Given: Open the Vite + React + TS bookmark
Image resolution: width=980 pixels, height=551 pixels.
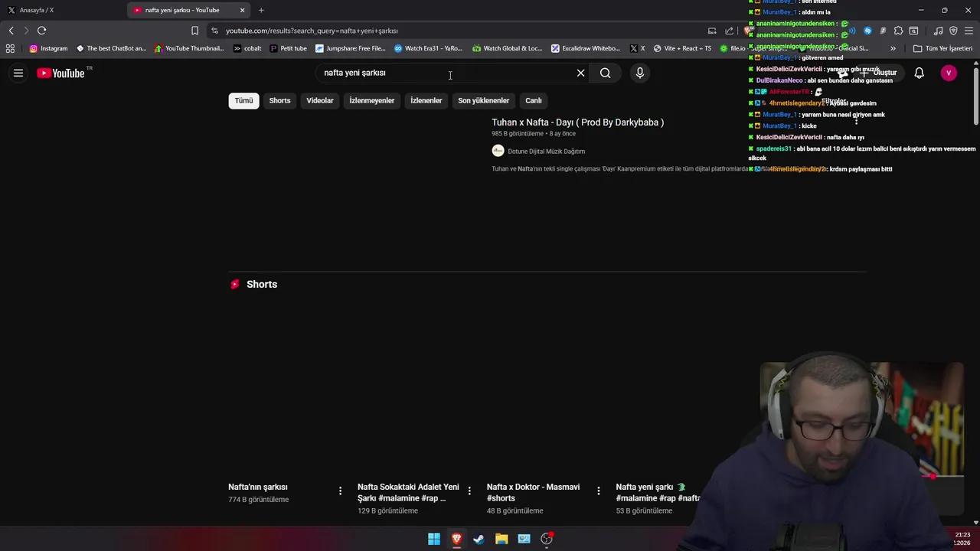Looking at the screenshot, I should pyautogui.click(x=682, y=48).
